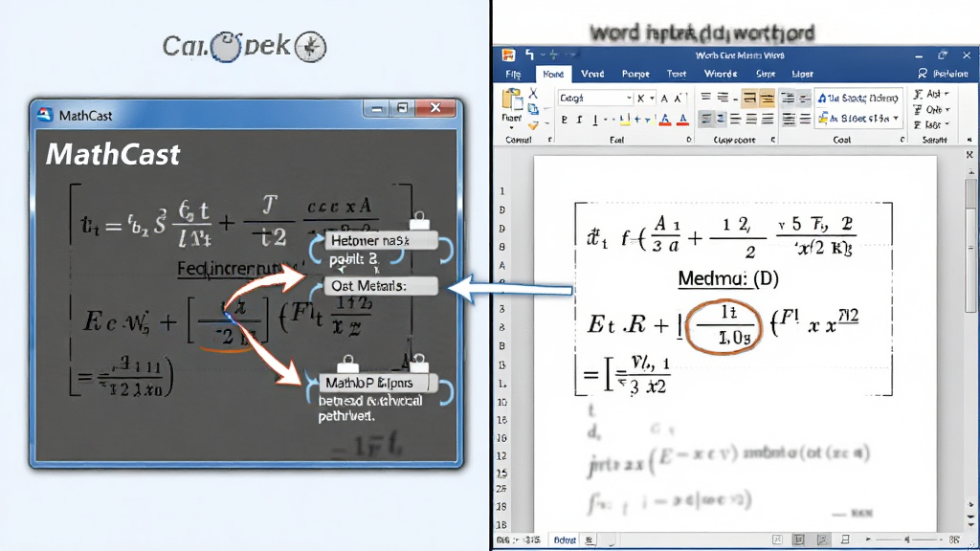Collapse the Word ribbon with the corner arrow
Screen dimensions: 980x551
point(969,140)
